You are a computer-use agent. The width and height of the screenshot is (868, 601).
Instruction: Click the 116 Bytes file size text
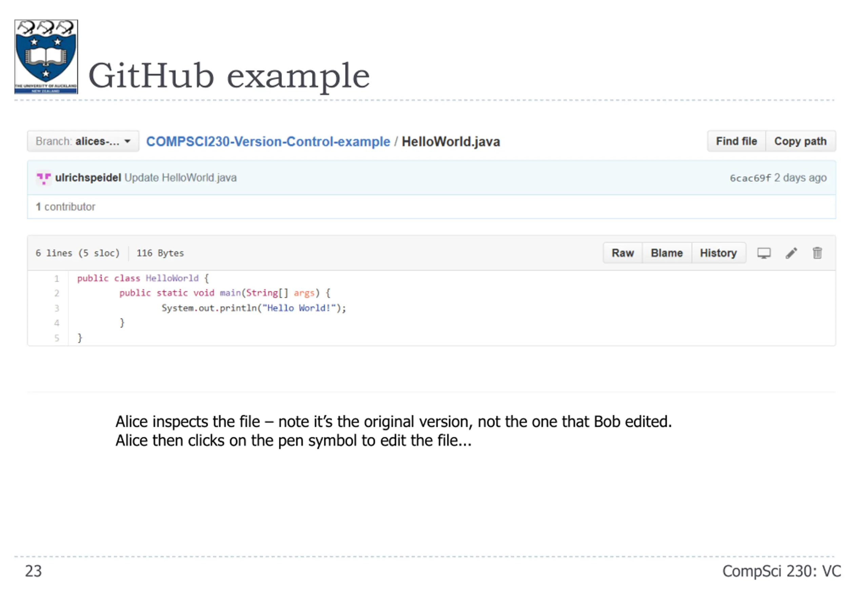[x=160, y=253]
